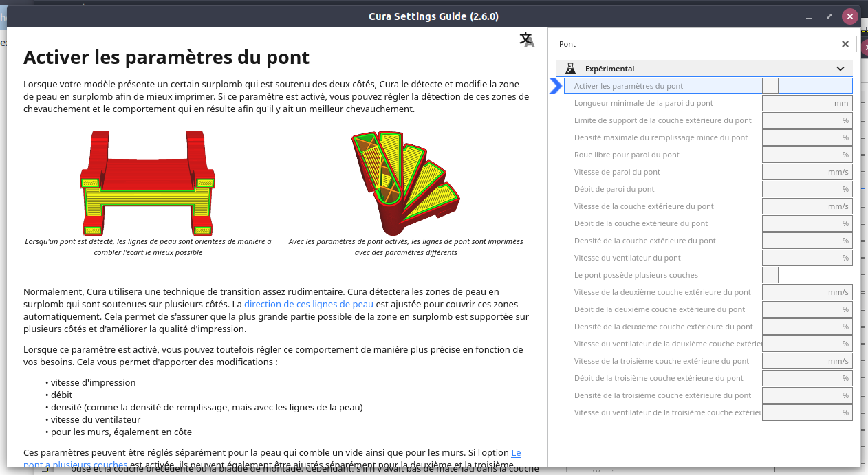Select 'Densité de la couche extérieure du pont'
The image size is (868, 475).
pos(645,241)
